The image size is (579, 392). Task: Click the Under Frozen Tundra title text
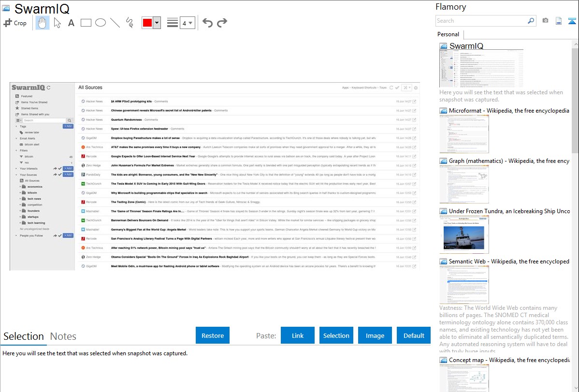tap(509, 211)
